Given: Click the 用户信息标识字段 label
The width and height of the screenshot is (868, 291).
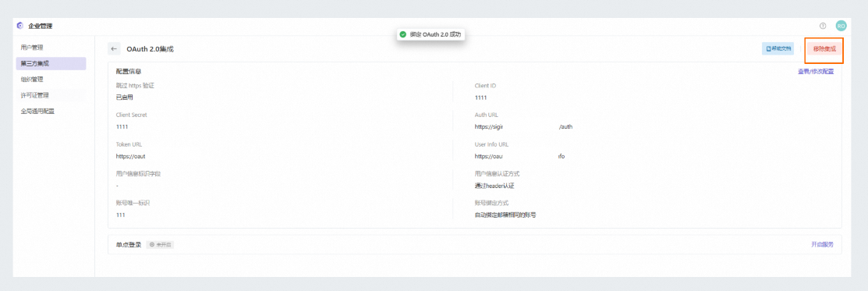Looking at the screenshot, I should [x=138, y=173].
